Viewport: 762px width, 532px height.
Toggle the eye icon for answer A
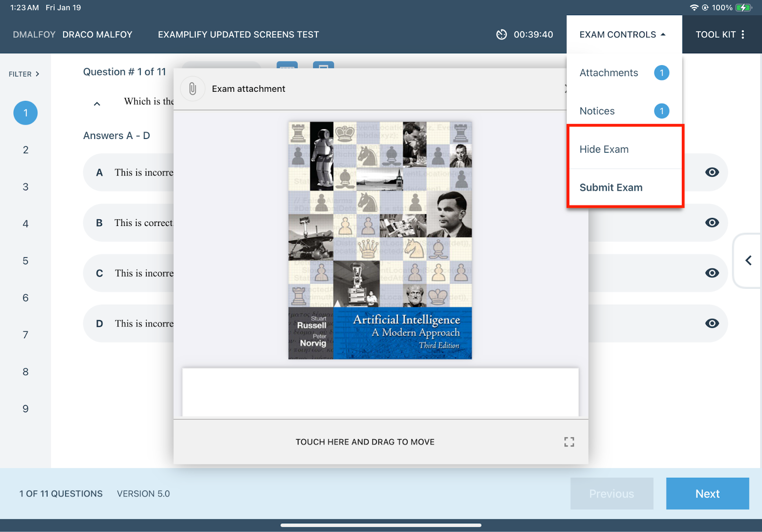pos(712,172)
